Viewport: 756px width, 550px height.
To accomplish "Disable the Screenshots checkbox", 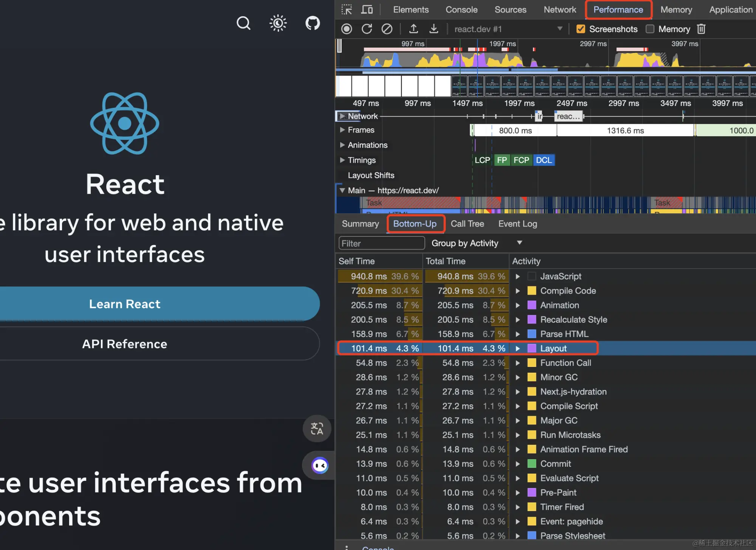I will coord(581,29).
